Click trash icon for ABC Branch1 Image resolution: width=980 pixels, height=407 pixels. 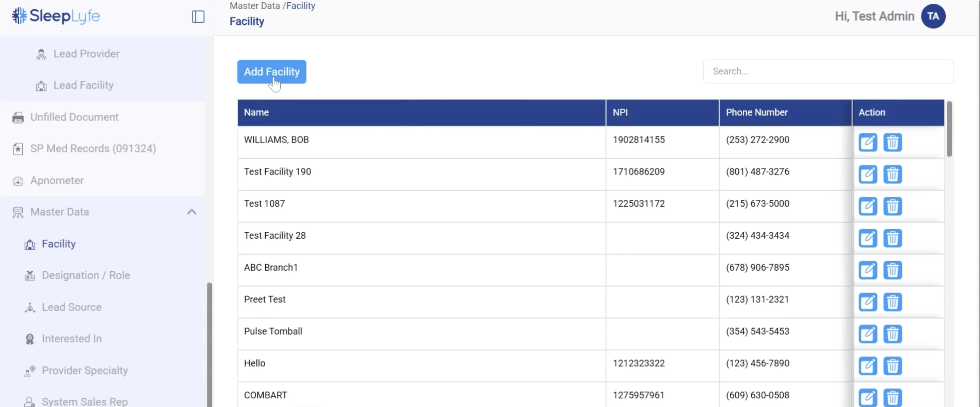(x=892, y=271)
